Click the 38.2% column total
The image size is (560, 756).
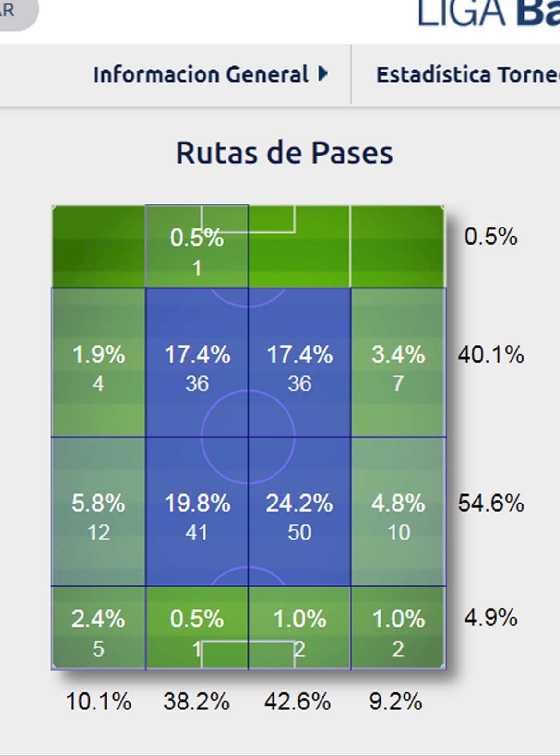(x=196, y=702)
